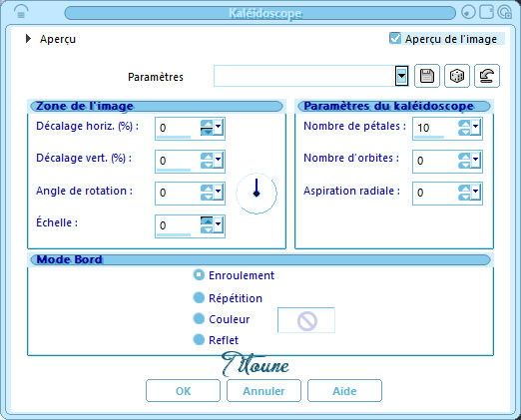Click the randomize parameters dice icon
This screenshot has width=521, height=420.
[x=457, y=76]
